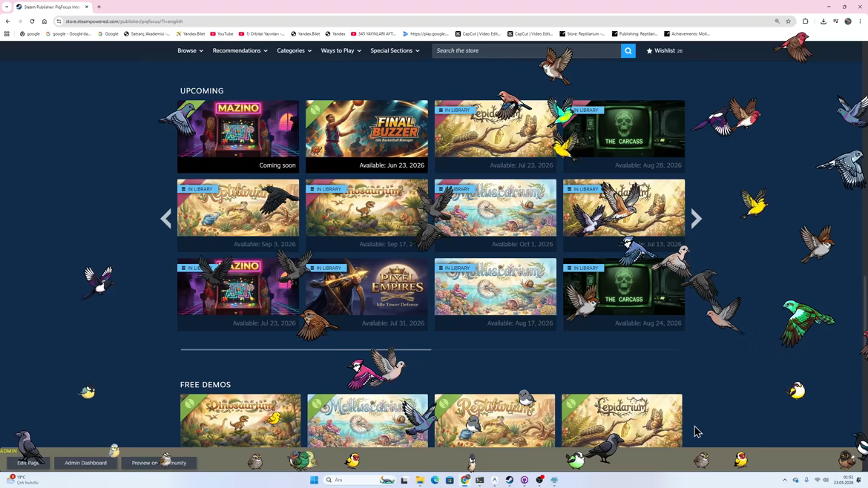Open the Mazino Coming soon game card
This screenshot has width=868, height=488.
(238, 136)
